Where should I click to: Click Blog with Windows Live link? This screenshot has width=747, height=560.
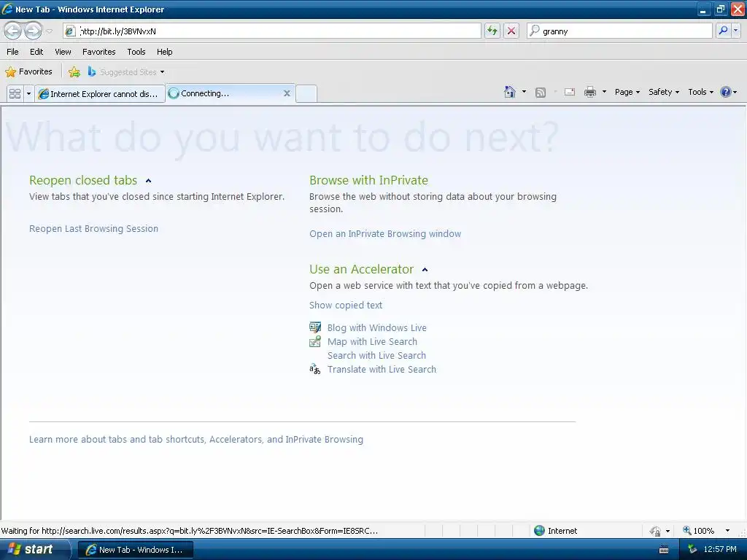point(377,327)
